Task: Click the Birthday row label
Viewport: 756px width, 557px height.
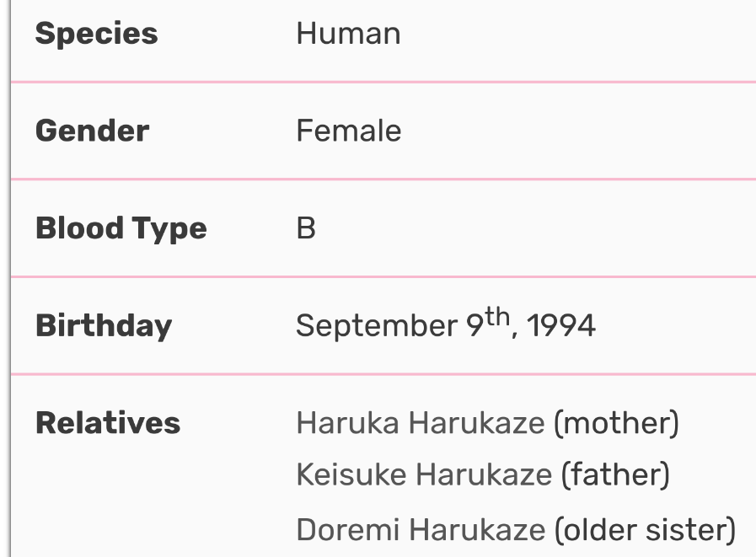Action: tap(103, 326)
